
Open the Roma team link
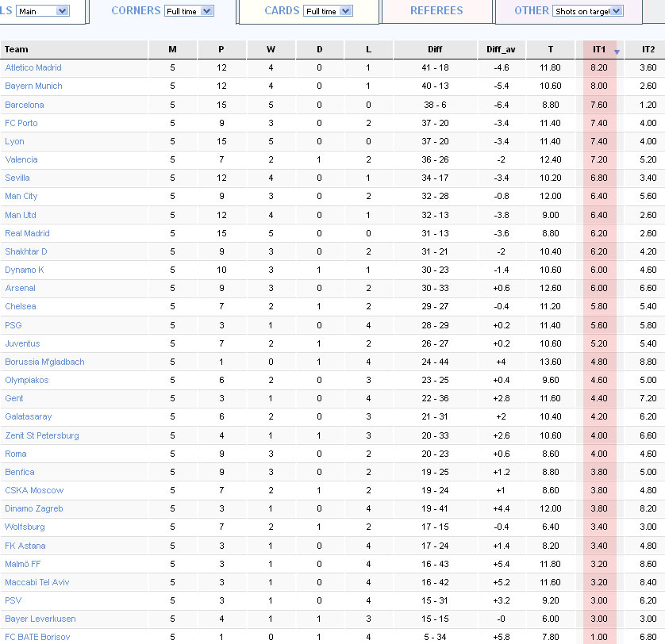tap(16, 454)
